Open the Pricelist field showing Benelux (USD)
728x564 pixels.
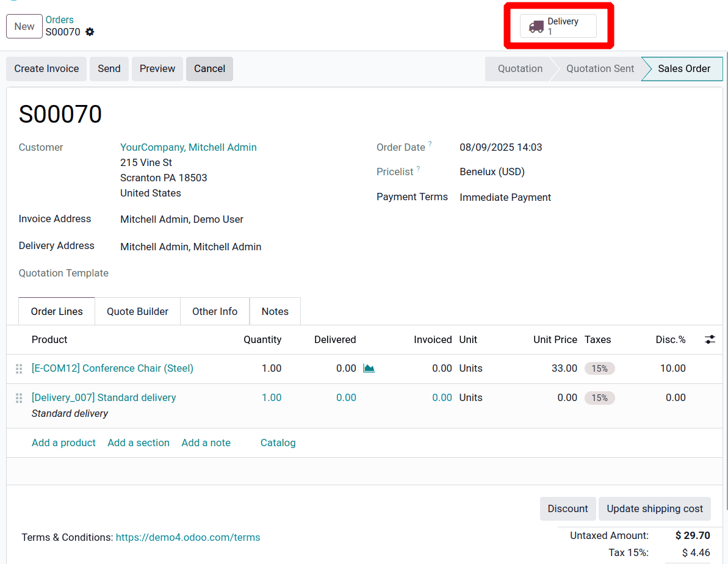492,172
